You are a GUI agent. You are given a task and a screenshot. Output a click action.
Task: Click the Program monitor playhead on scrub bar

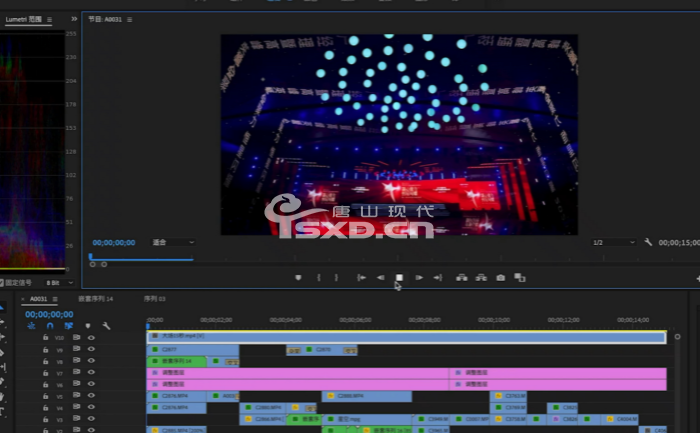point(91,257)
